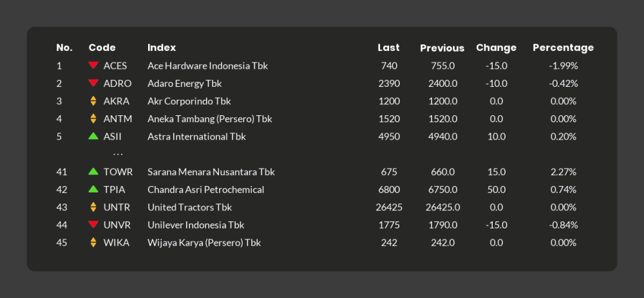Screen dimensions: 644x298
Task: Click the orange unchanged arrows beside UNTR
Action: click(x=93, y=207)
